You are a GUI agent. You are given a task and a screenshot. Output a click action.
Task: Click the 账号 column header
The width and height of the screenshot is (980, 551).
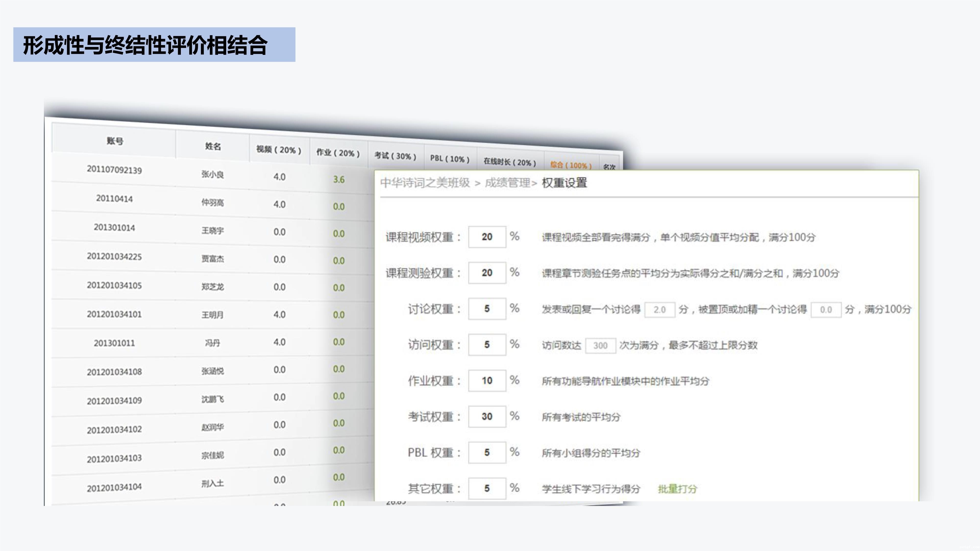[114, 141]
